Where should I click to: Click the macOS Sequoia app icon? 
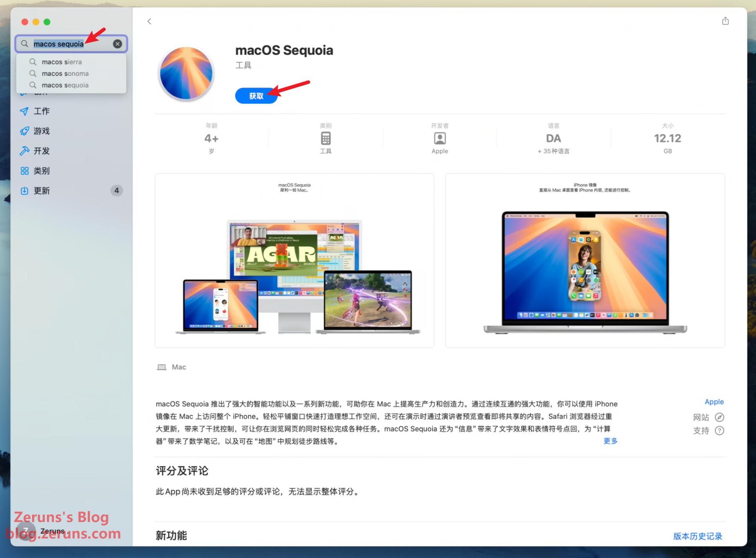click(x=186, y=73)
